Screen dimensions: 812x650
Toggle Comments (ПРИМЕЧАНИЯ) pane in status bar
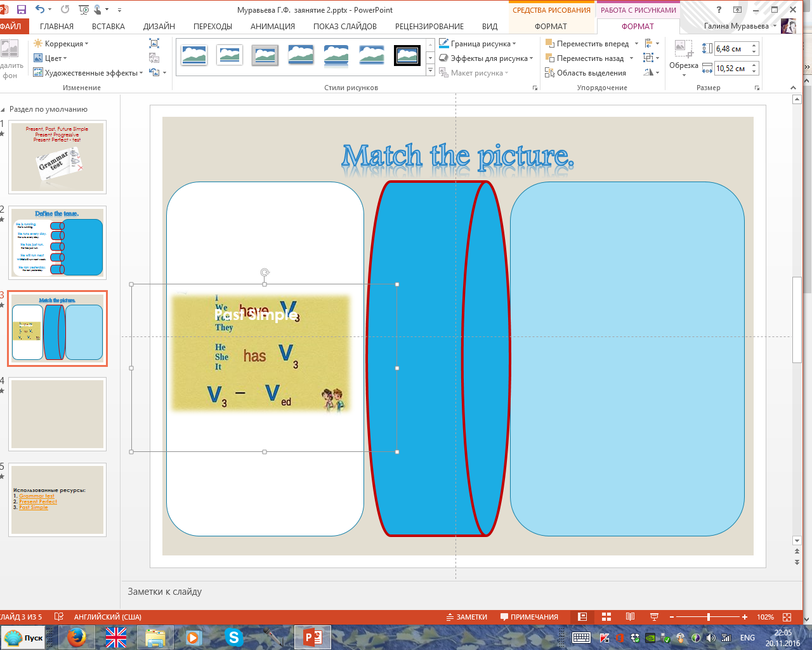click(529, 617)
